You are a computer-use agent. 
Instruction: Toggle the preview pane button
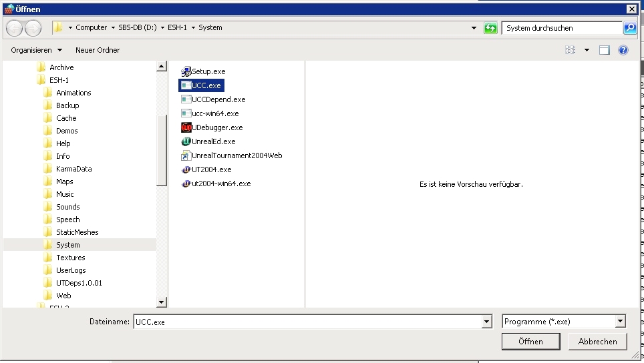(x=604, y=50)
